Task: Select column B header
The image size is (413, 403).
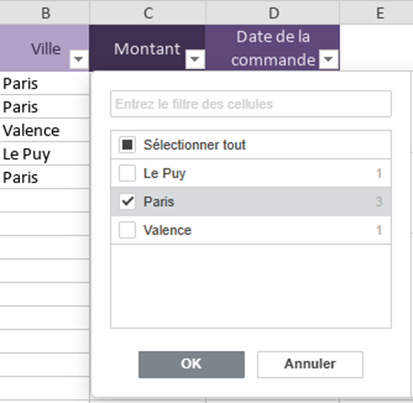Action: pyautogui.click(x=45, y=13)
